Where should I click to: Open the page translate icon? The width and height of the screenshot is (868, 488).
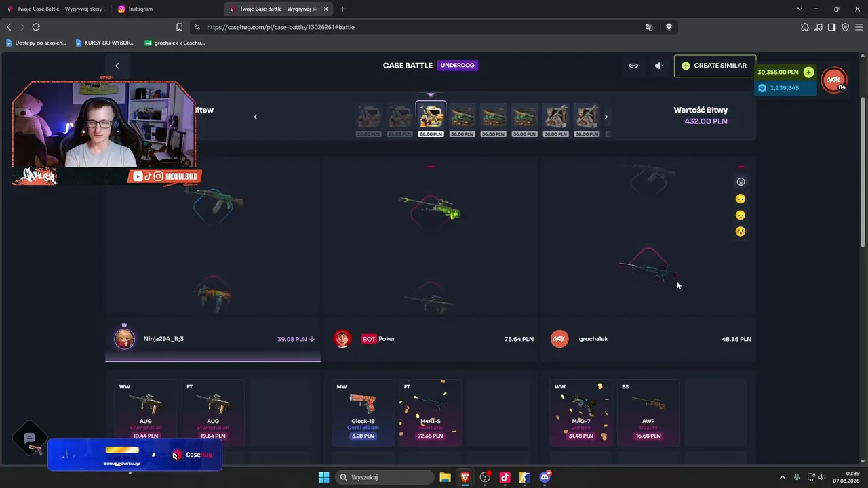pos(649,27)
